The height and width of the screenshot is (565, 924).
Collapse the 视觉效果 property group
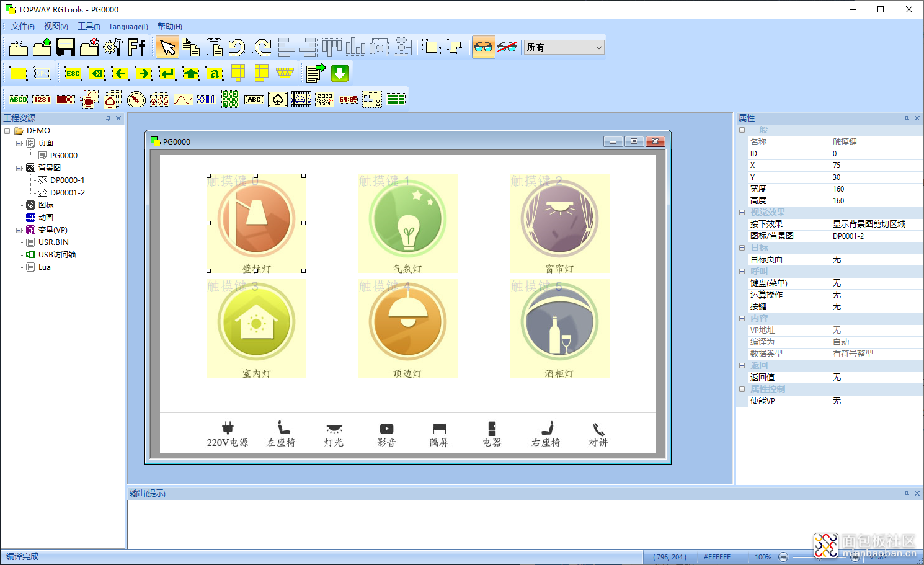pyautogui.click(x=742, y=212)
